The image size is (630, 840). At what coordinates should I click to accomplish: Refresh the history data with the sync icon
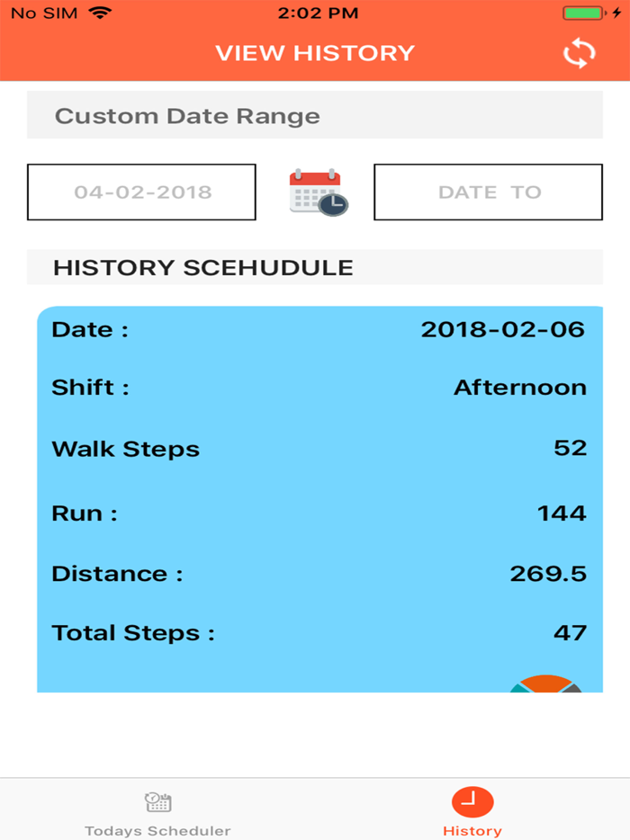(x=580, y=52)
